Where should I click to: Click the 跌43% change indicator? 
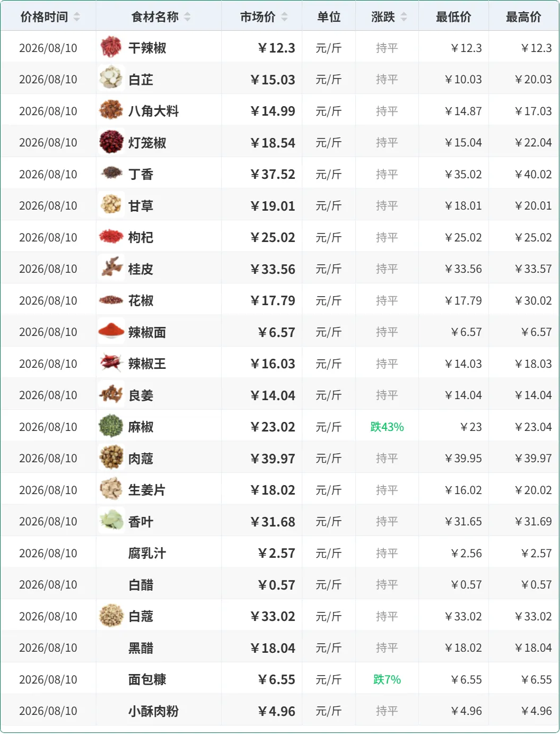point(387,427)
